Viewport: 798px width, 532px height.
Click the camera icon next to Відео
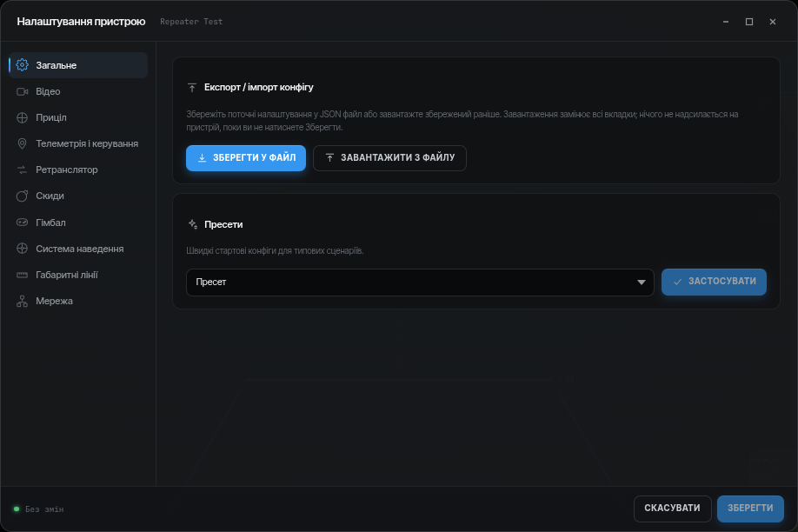click(x=22, y=91)
